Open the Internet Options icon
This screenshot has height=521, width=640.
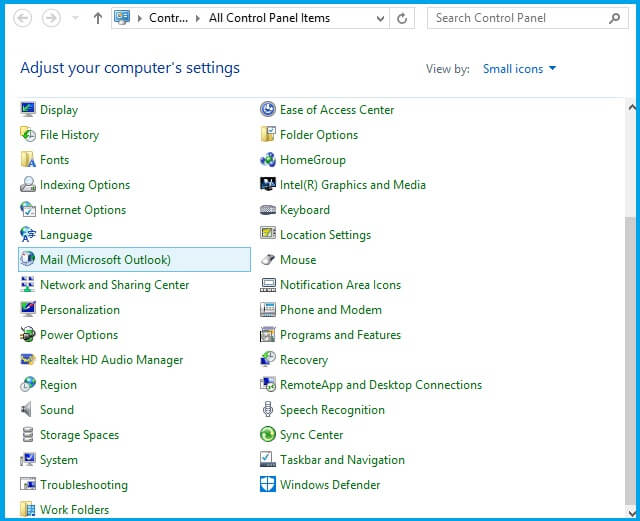[28, 209]
